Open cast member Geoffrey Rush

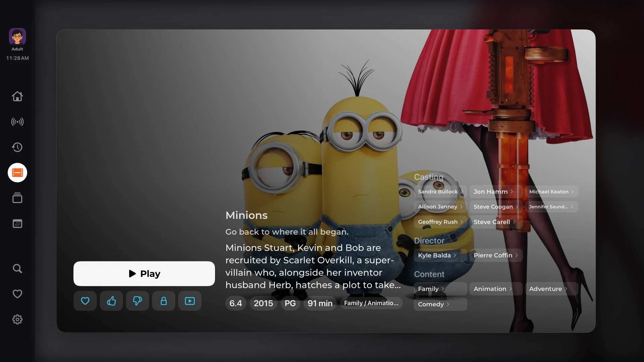[x=440, y=222]
